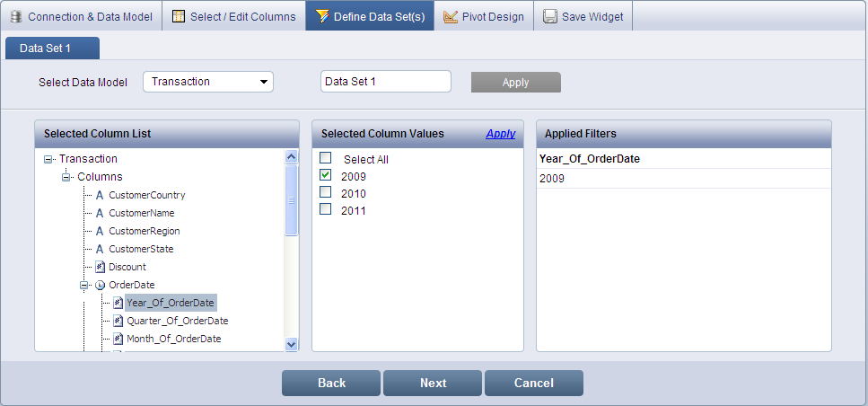This screenshot has width=868, height=406.
Task: Click the Apply link in Selected Column Values
Action: coord(500,134)
